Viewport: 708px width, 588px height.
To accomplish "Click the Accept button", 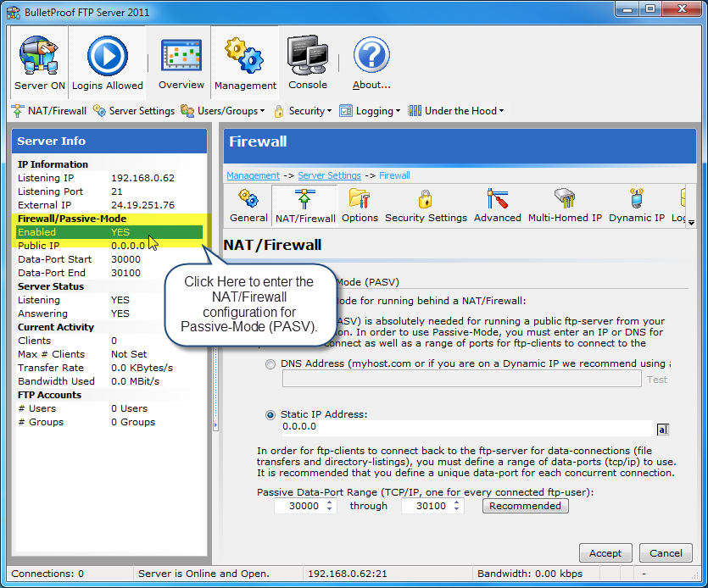I will 605,552.
